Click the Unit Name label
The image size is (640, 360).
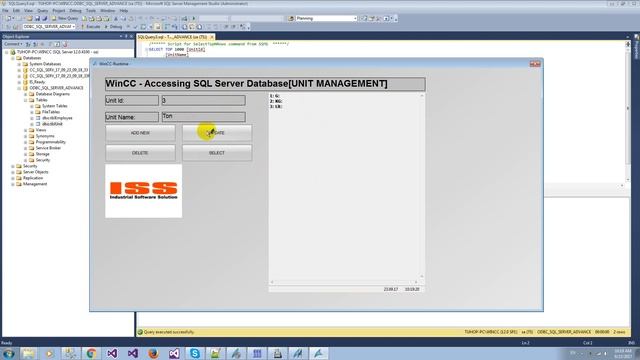(132, 117)
